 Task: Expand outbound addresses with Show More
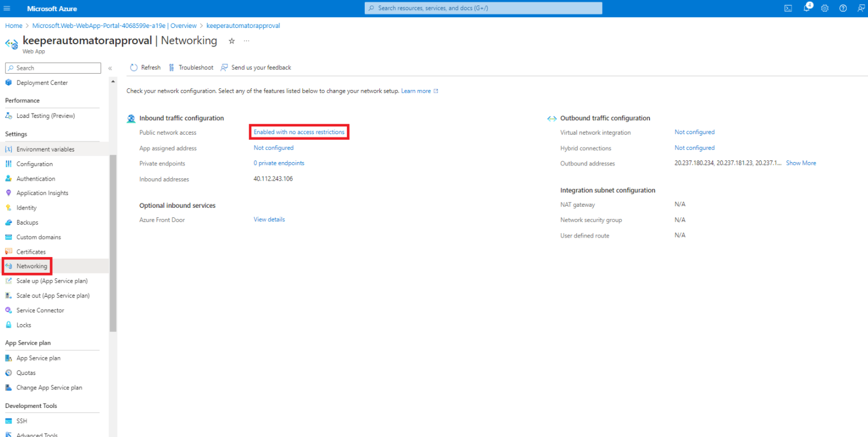click(x=801, y=163)
